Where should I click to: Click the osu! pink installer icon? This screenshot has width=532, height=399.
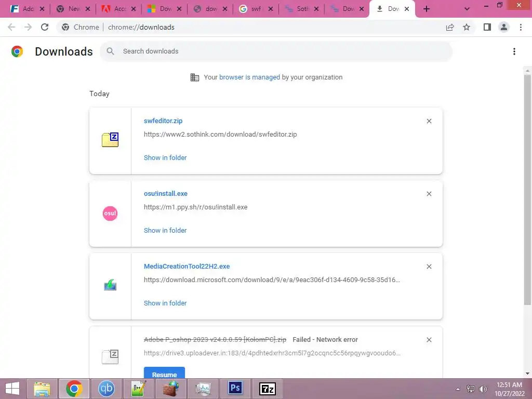[110, 214]
